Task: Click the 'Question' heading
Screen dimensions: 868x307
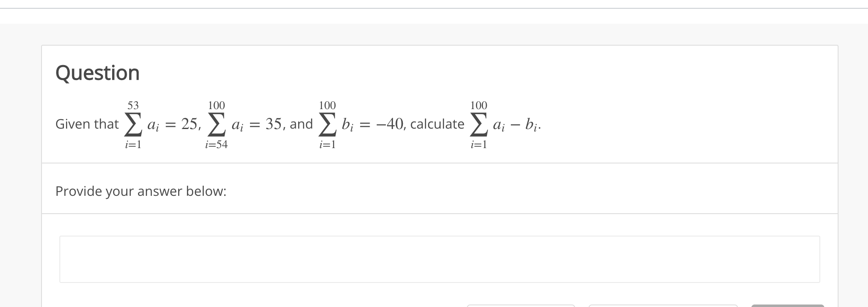Action: (x=98, y=73)
